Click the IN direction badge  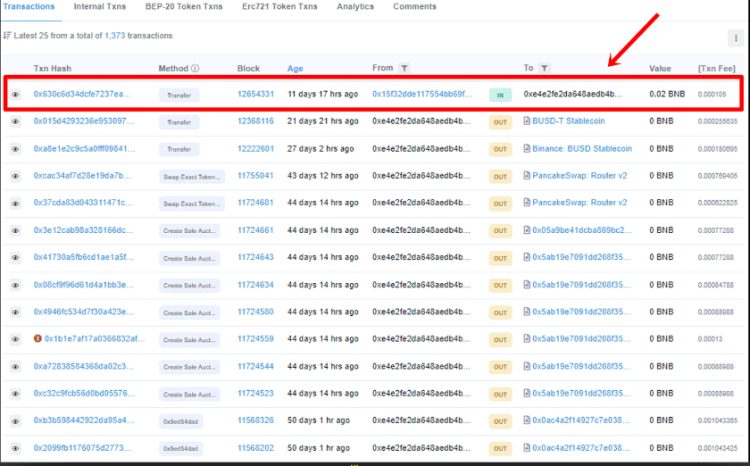[x=500, y=95]
